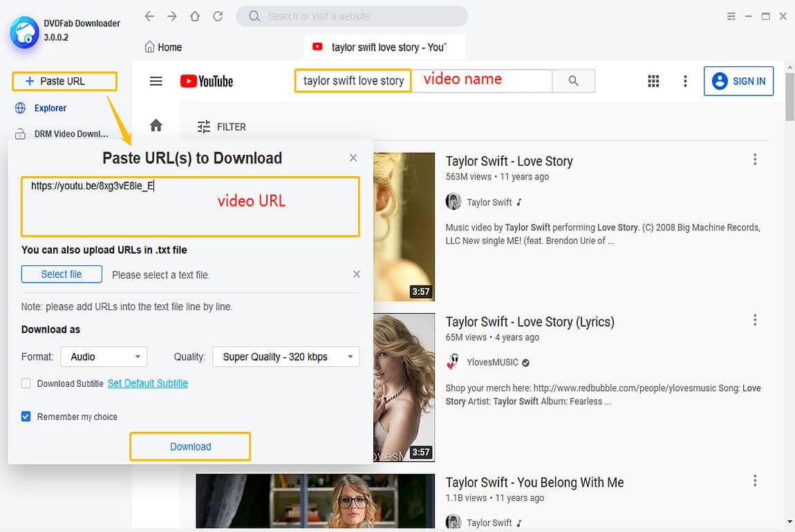Viewport: 795px width, 532px height.
Task: Clear the selected text file entry
Action: click(x=357, y=274)
